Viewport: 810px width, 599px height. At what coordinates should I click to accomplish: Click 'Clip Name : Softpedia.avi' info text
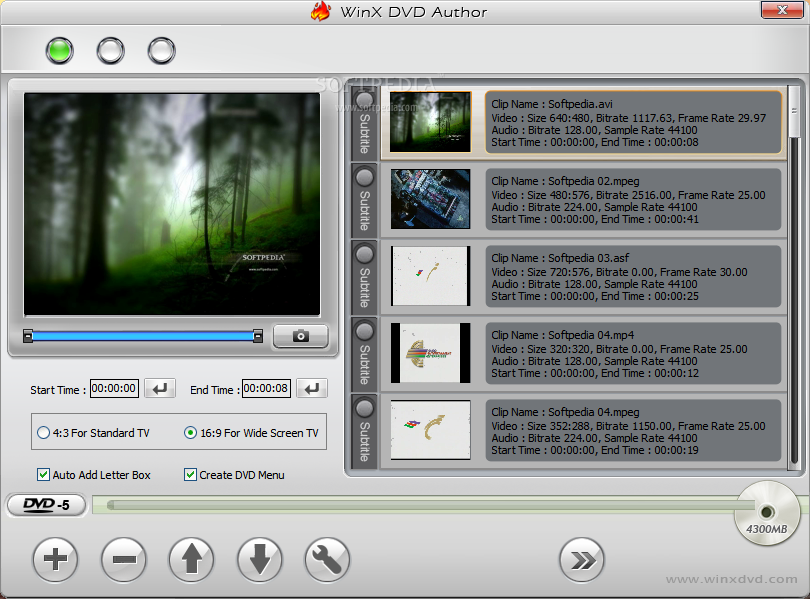pos(552,104)
